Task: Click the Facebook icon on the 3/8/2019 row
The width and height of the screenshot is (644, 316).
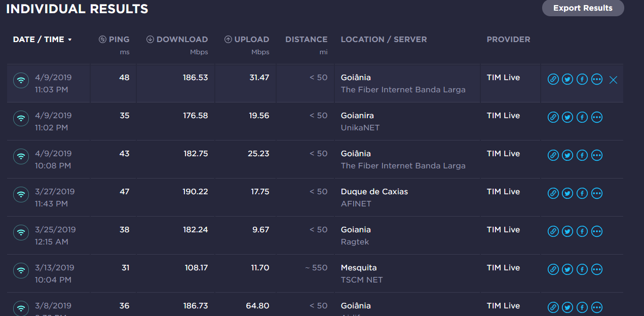Action: (582, 308)
